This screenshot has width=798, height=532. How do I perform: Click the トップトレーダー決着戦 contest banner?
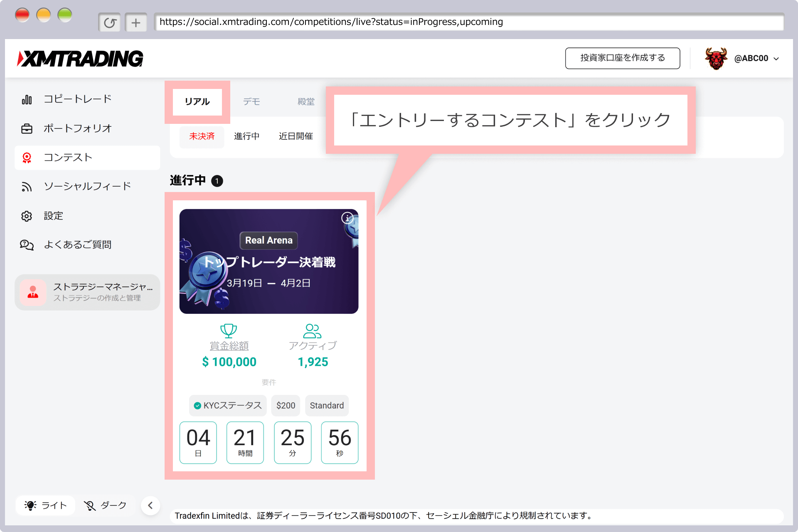(x=269, y=261)
